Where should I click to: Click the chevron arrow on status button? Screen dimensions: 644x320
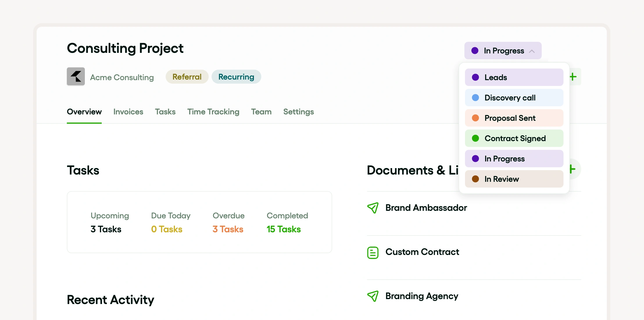tap(532, 51)
